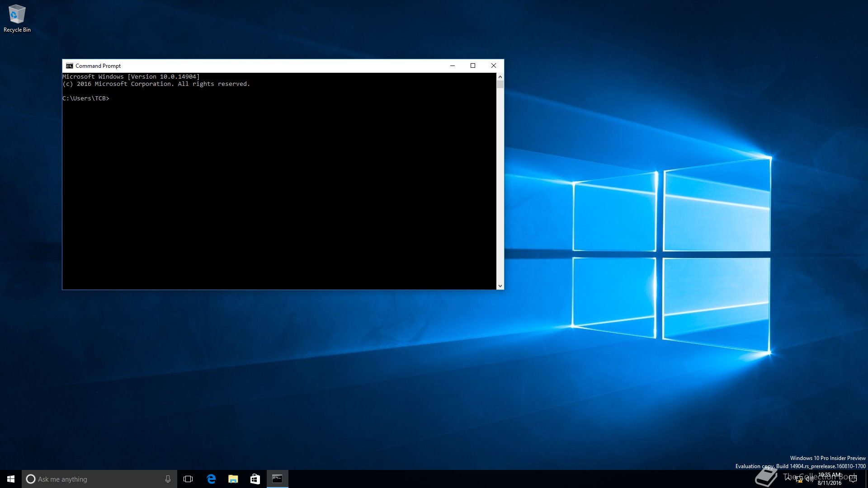Open the Recycle Bin desktop icon

[x=17, y=19]
